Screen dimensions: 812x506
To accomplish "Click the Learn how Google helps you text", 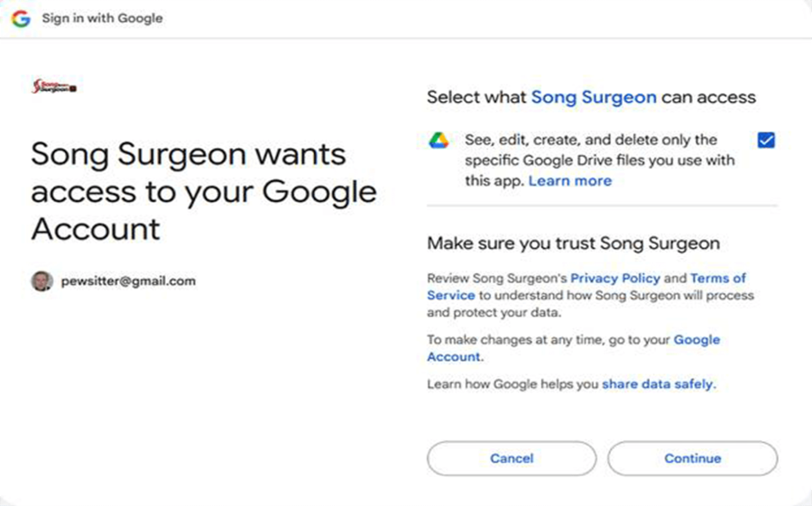I will [512, 384].
